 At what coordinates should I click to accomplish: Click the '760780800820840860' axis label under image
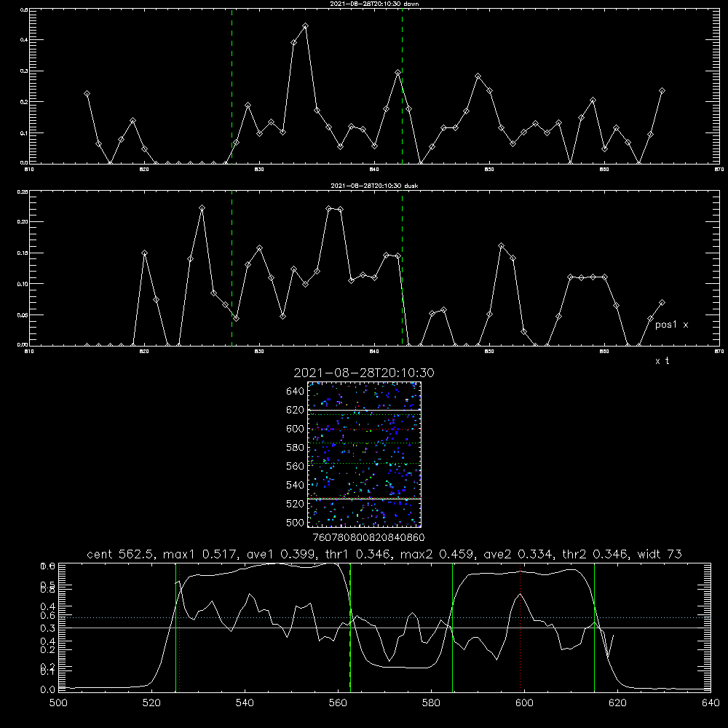pyautogui.click(x=368, y=538)
